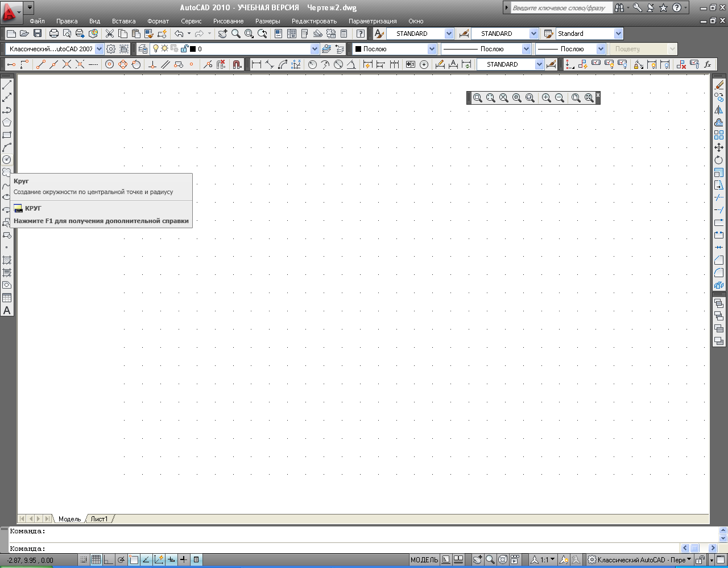
Task: Select the Line tool in the draw toolbar
Action: [7, 85]
